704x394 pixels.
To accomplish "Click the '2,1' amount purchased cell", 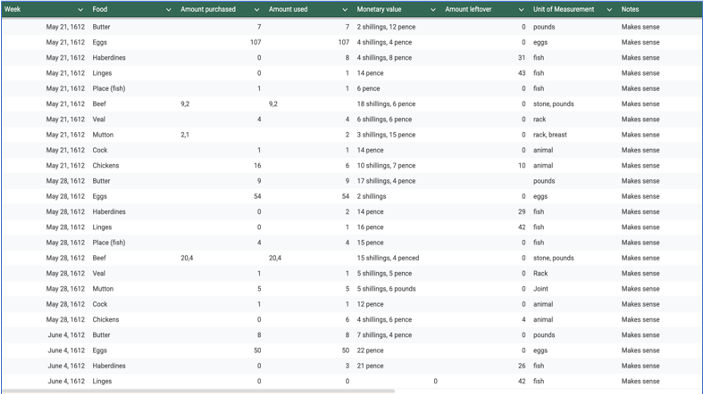I will [x=185, y=135].
